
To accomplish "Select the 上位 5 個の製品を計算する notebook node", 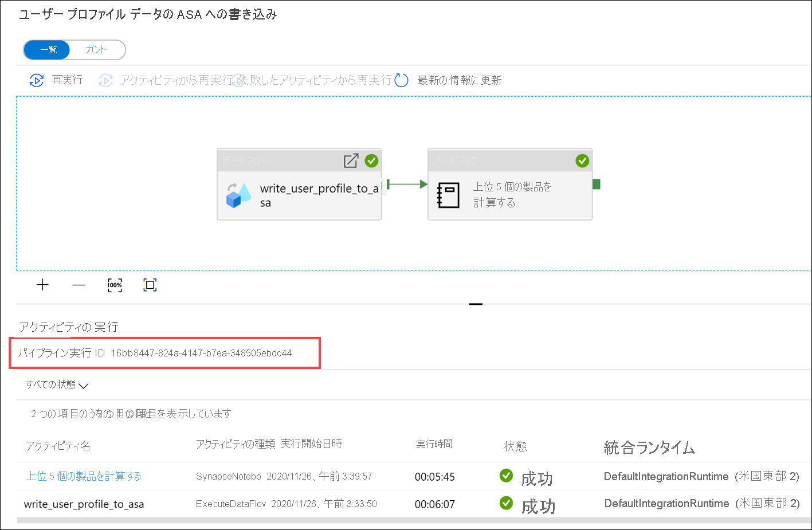I will point(510,184).
